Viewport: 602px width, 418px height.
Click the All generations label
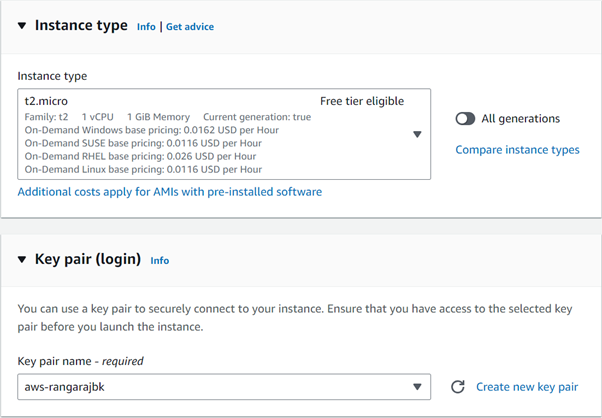tap(521, 119)
